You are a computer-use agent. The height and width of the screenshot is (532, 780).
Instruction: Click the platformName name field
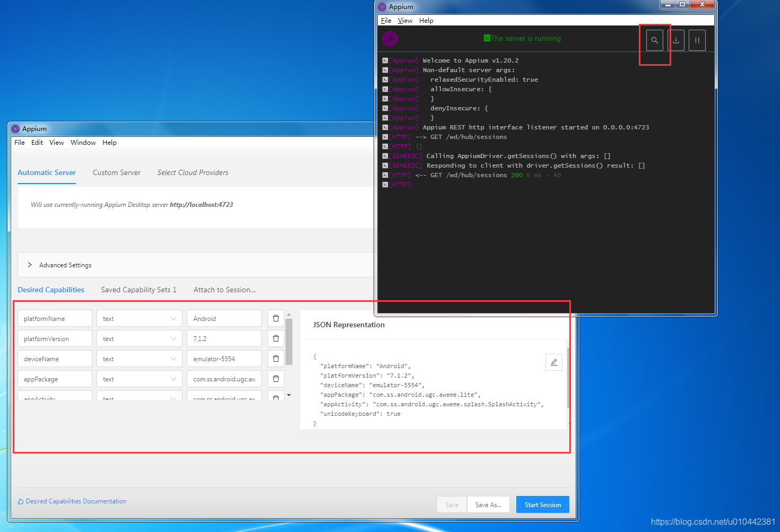click(x=55, y=318)
